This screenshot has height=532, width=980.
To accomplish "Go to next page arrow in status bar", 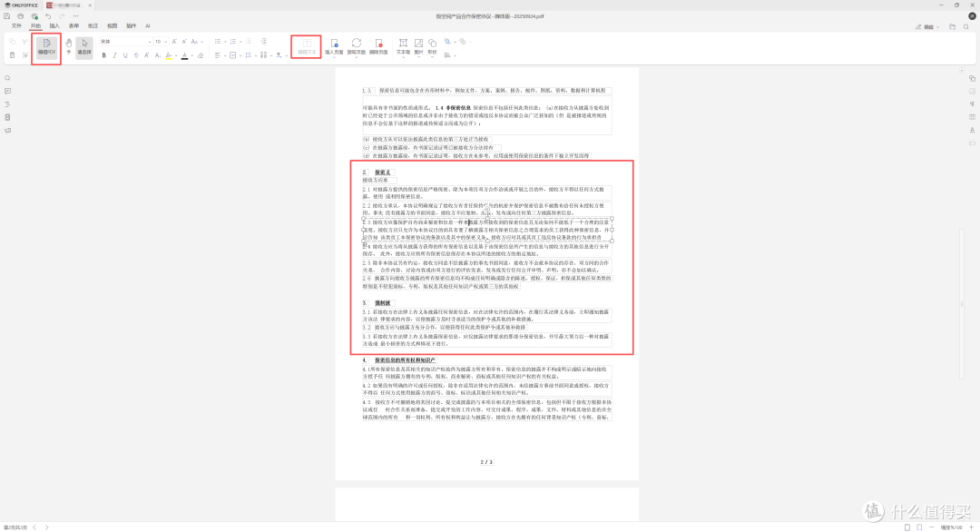I will [46, 527].
